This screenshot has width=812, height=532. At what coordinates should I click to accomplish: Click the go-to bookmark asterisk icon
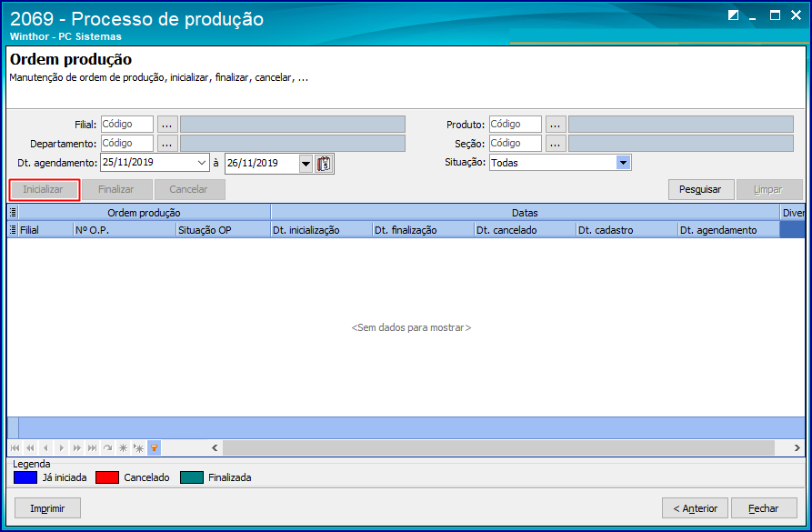[139, 448]
